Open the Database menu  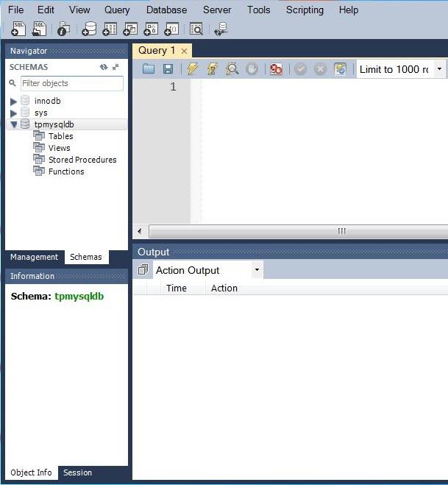(x=166, y=10)
